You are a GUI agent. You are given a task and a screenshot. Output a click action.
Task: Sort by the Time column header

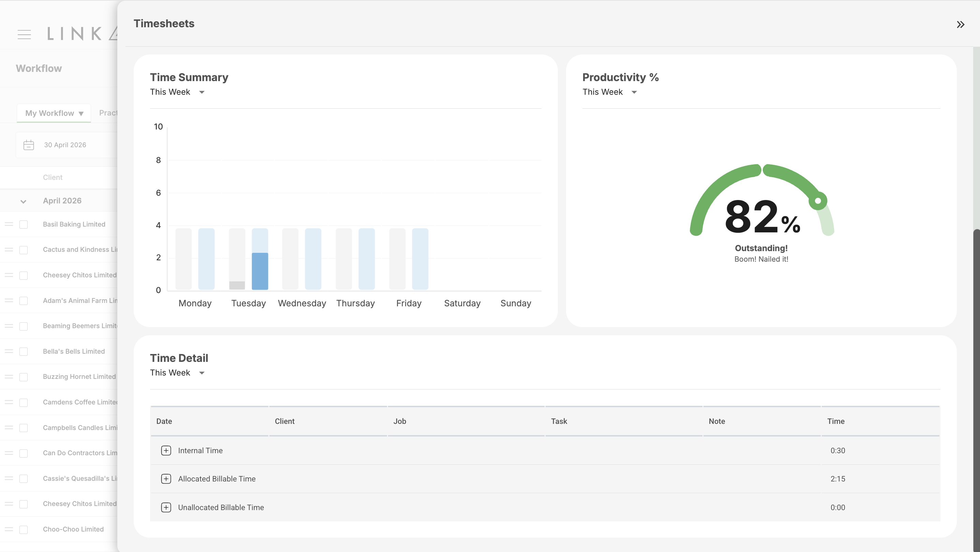[x=836, y=421]
